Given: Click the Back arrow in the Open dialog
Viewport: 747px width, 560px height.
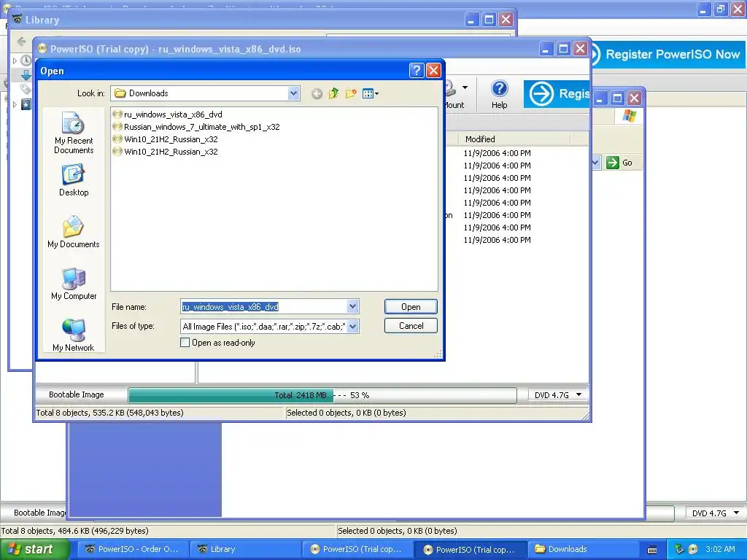Looking at the screenshot, I should 317,94.
